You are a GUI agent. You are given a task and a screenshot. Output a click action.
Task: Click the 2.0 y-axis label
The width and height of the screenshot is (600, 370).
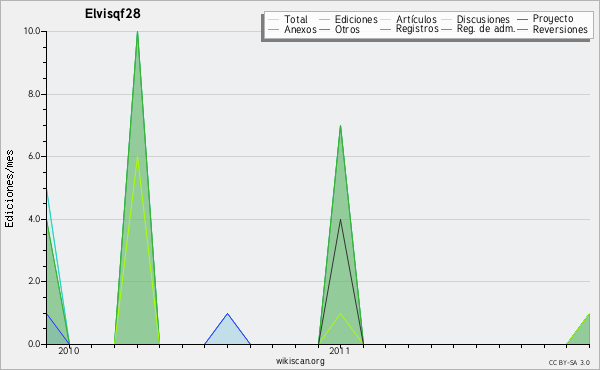point(34,281)
